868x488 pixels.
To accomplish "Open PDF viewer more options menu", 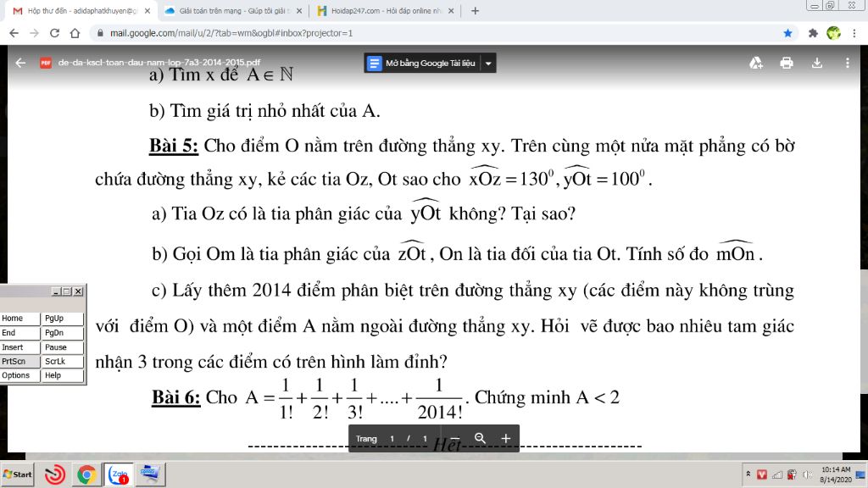I will (x=847, y=63).
